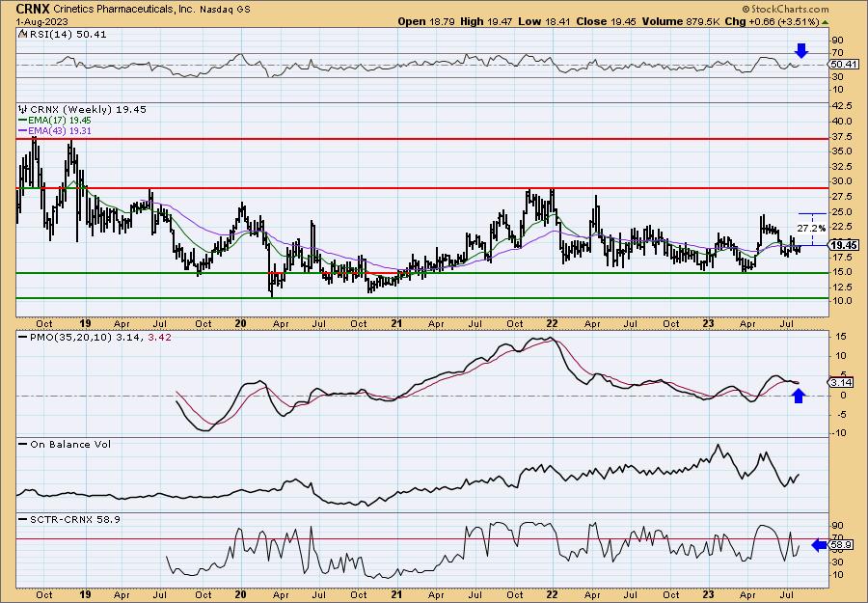Click the On Balance Vol legend line
Viewport: 868px width, 603px height.
click(23, 444)
